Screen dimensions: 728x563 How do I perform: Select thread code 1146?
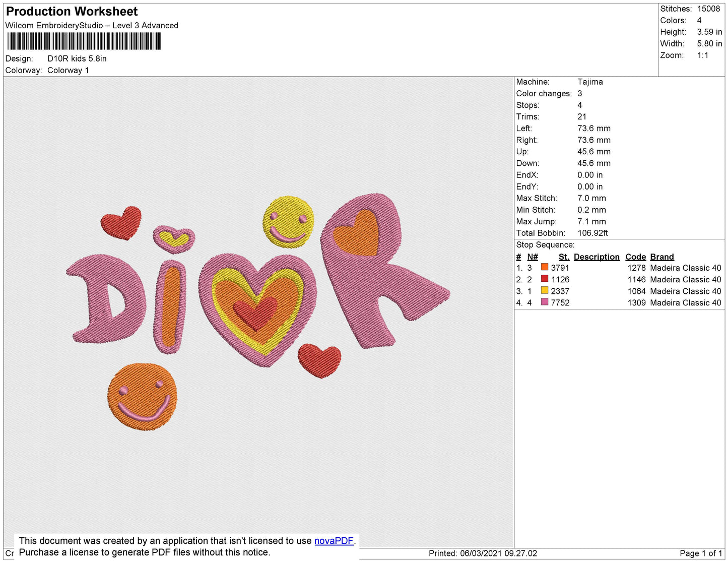[636, 280]
